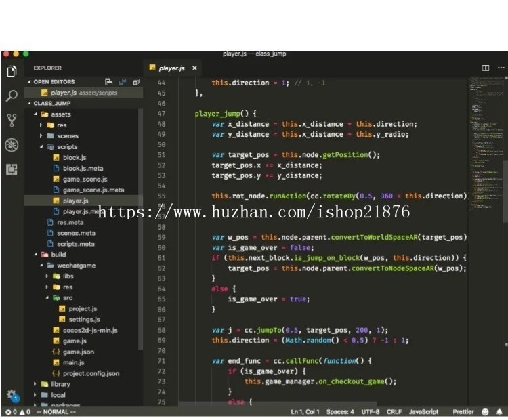Click Save All in Open Editors
Viewport: 508px width, 420px height.
[x=123, y=82]
